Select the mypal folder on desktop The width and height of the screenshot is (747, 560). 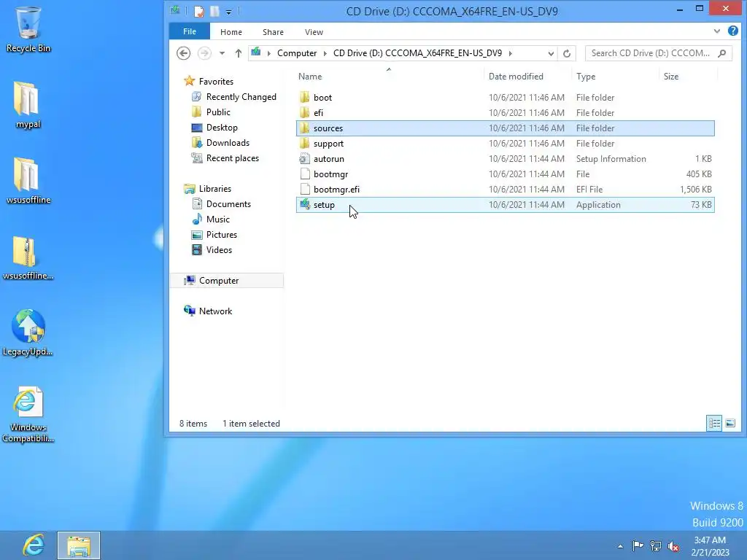tap(28, 105)
